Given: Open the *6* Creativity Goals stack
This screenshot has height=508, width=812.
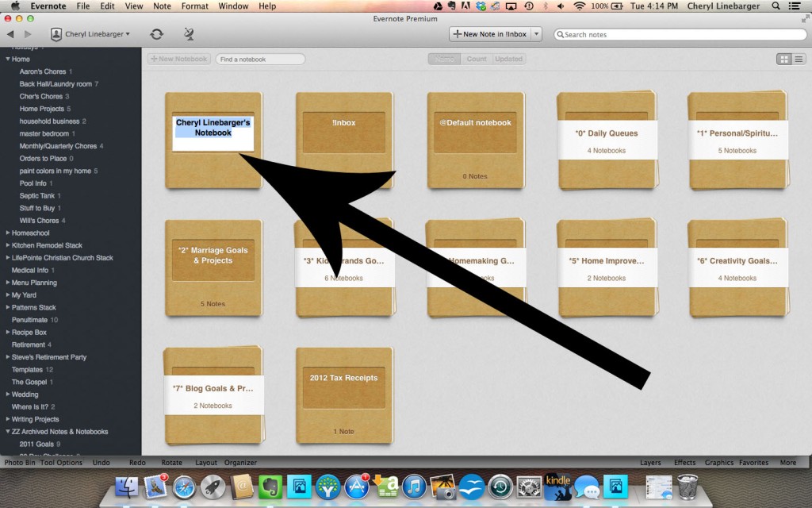Looking at the screenshot, I should click(x=737, y=268).
